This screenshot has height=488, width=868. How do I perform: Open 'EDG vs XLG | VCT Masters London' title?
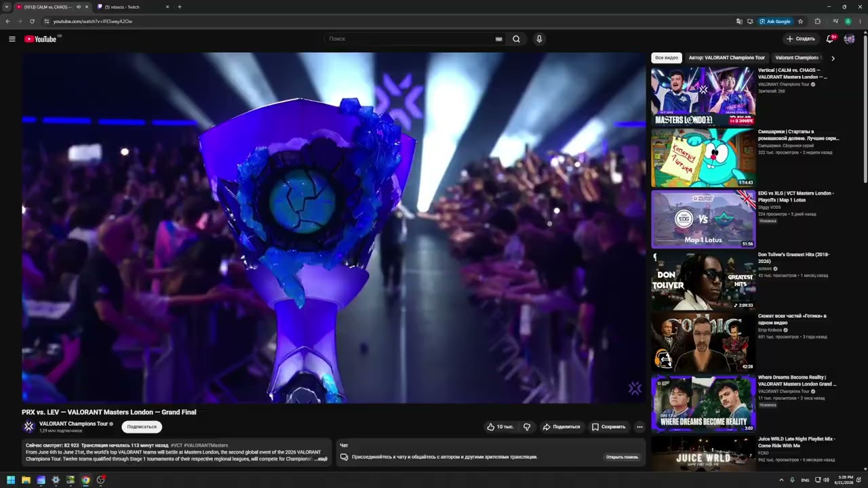(795, 197)
